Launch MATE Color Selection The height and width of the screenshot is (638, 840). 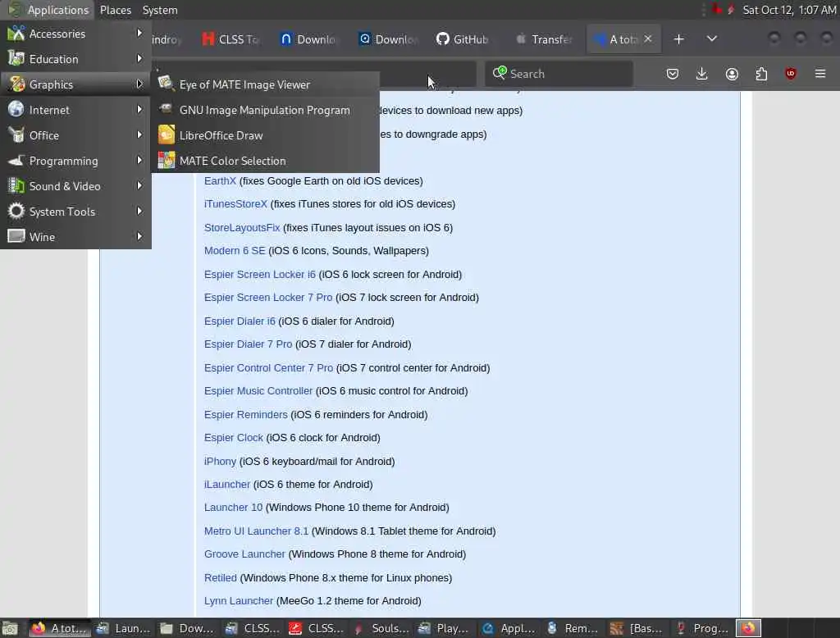tap(267, 161)
